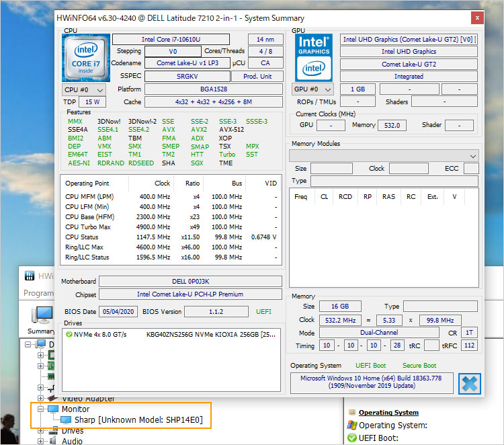Click the Windows flag icon beside Operating System

tap(352, 425)
